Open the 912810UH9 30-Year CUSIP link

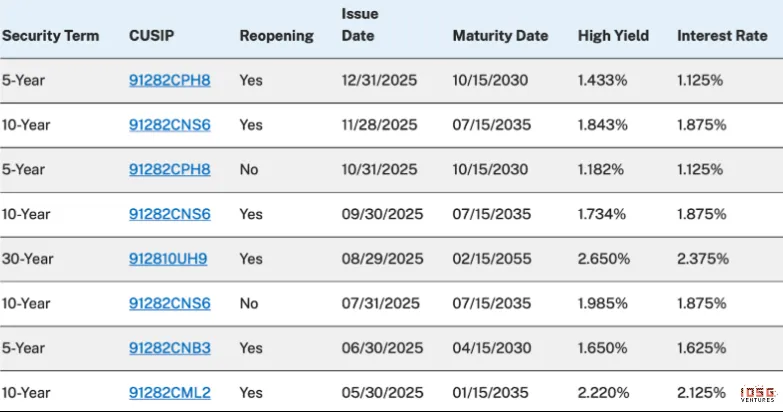168,259
